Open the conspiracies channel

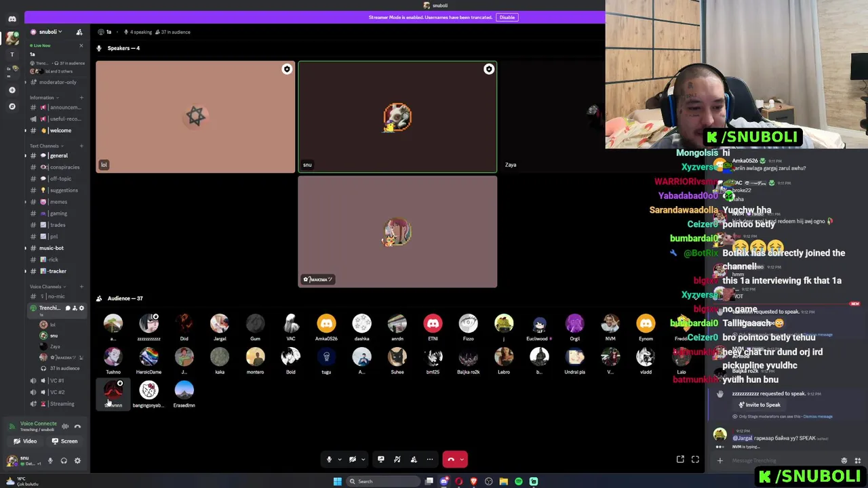[x=56, y=167]
